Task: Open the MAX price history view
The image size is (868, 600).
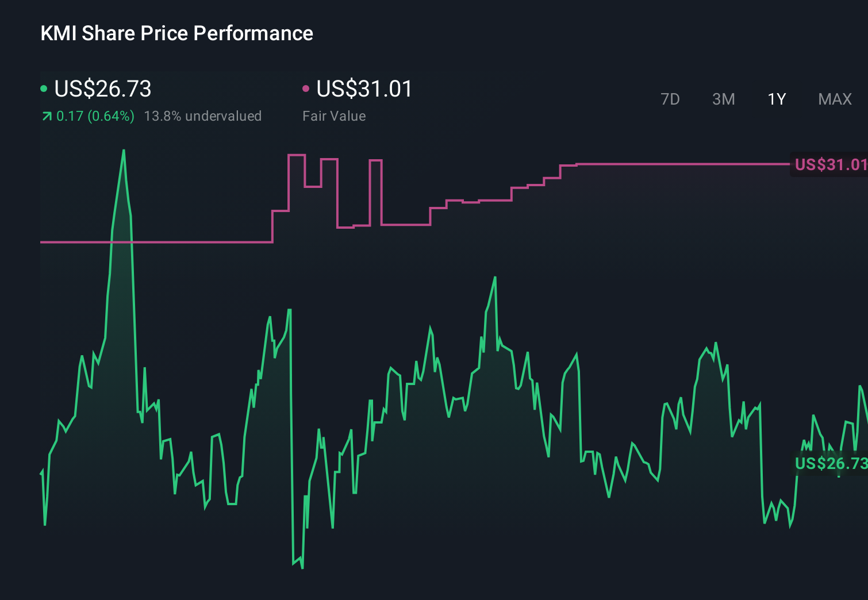Action: [834, 99]
